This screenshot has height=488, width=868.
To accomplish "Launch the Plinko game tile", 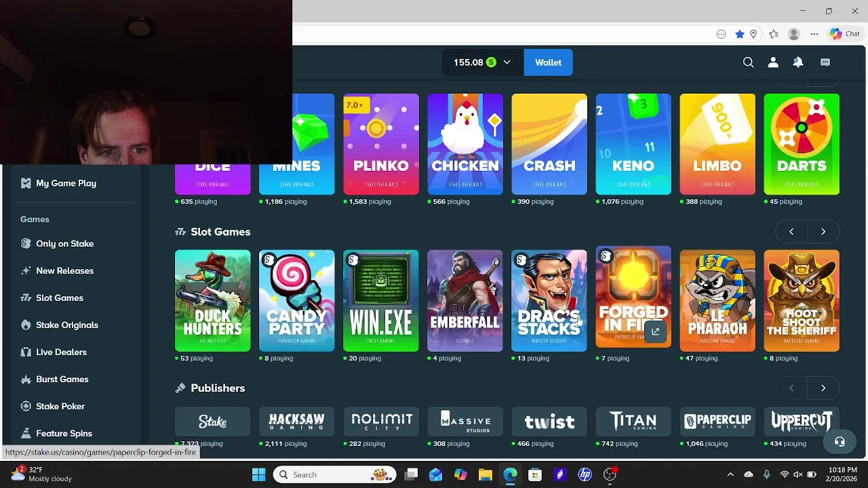I will click(x=381, y=144).
